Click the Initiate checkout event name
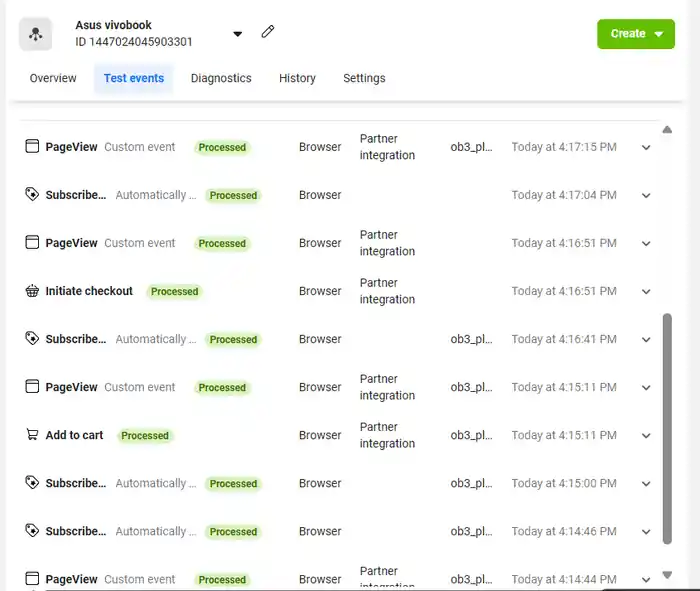This screenshot has width=700, height=591. (x=89, y=291)
